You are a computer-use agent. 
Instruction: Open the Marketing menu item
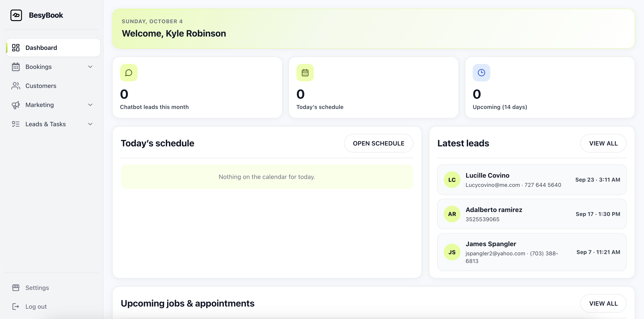coord(53,105)
